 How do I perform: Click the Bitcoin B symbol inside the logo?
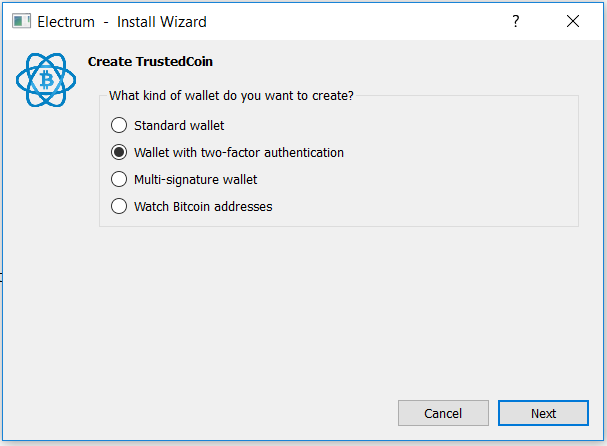click(x=47, y=80)
